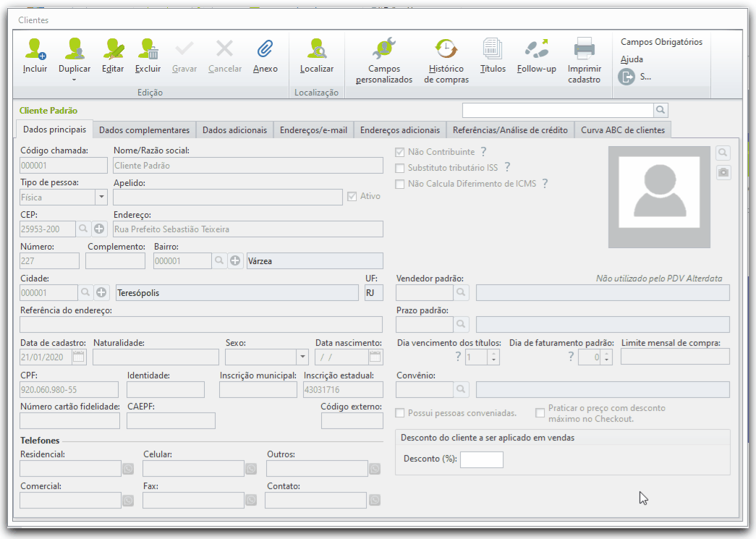Switch to Dados complementares tab
756x539 pixels.
pyautogui.click(x=144, y=130)
